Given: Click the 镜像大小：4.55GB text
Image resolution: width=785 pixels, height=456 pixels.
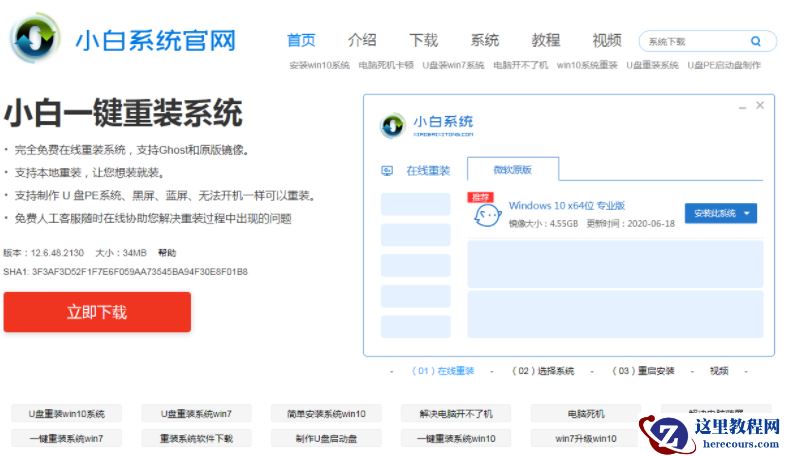Looking at the screenshot, I should coord(543,224).
